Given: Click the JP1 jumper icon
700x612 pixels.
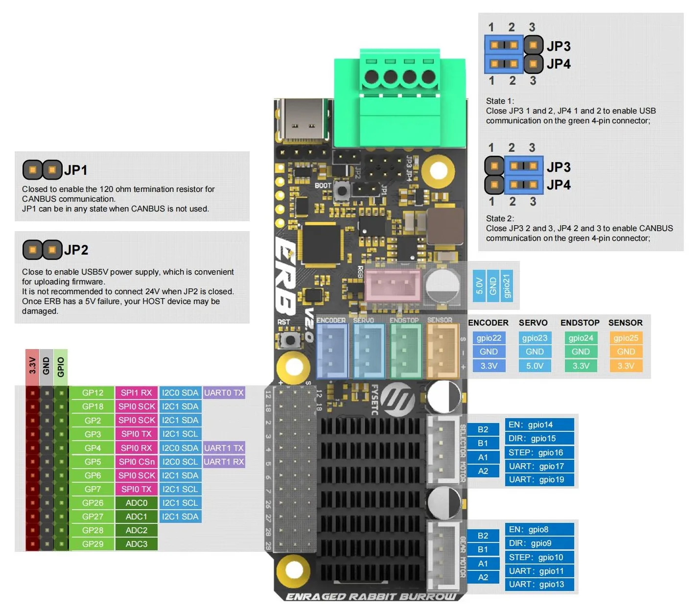Looking at the screenshot, I should point(42,170).
